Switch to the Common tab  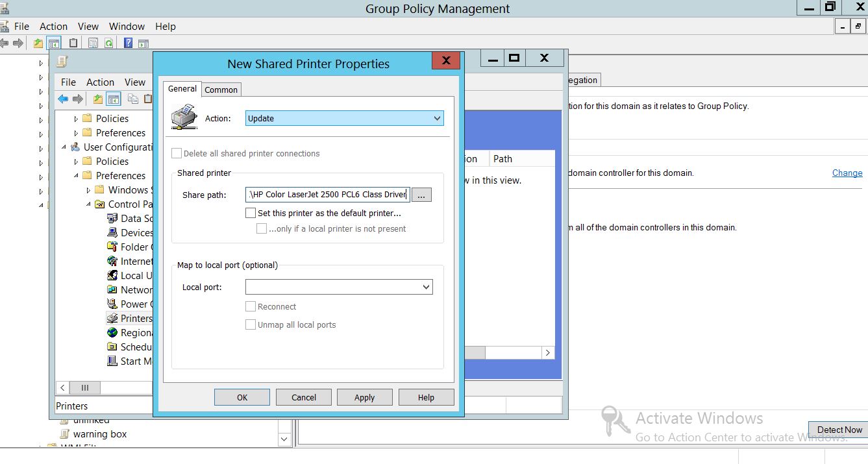221,90
